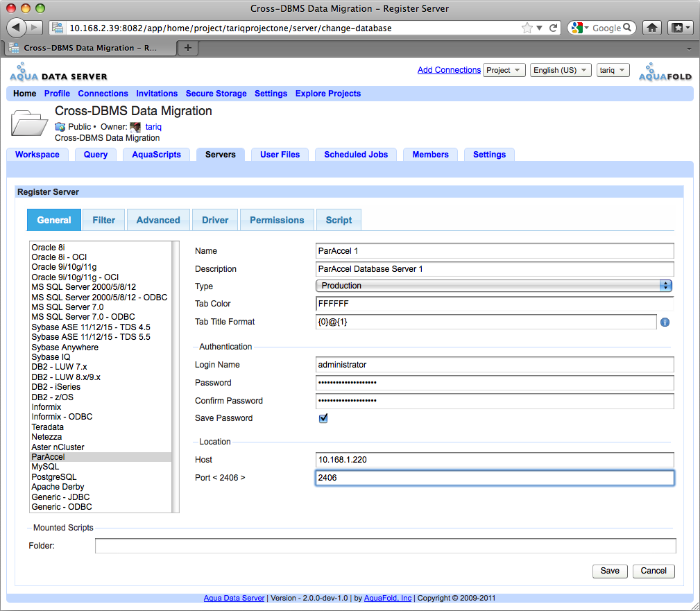
Task: Switch to the Query tab
Action: click(x=96, y=155)
